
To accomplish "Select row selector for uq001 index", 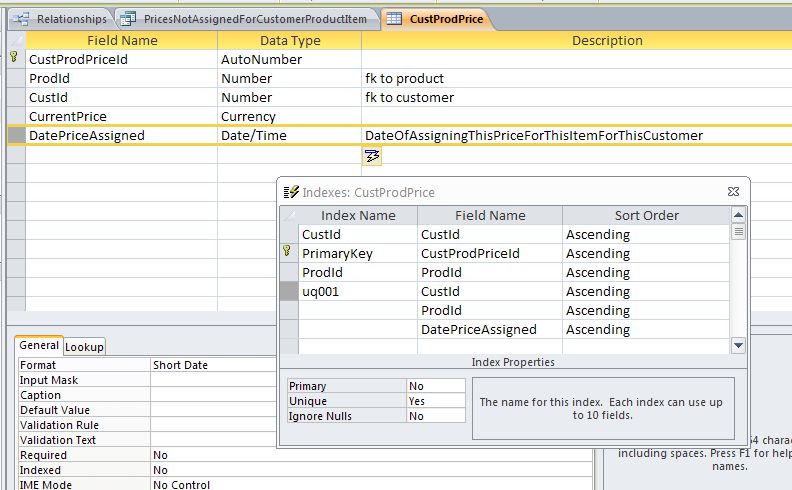I will [x=288, y=292].
